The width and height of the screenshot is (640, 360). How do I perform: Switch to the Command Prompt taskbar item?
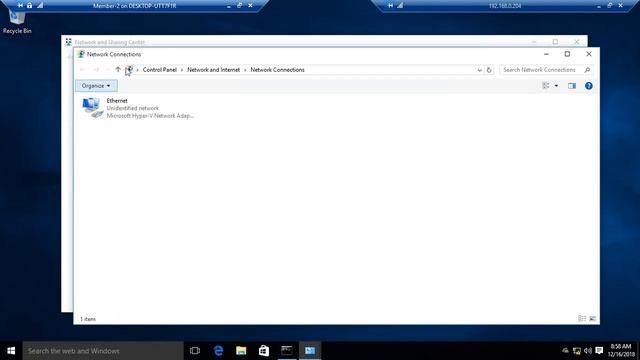click(x=287, y=351)
